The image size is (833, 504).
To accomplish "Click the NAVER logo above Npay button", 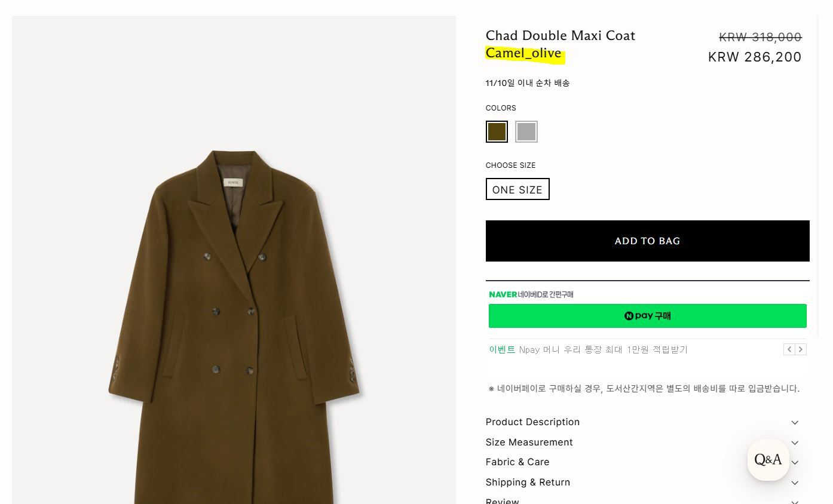I will pos(503,294).
